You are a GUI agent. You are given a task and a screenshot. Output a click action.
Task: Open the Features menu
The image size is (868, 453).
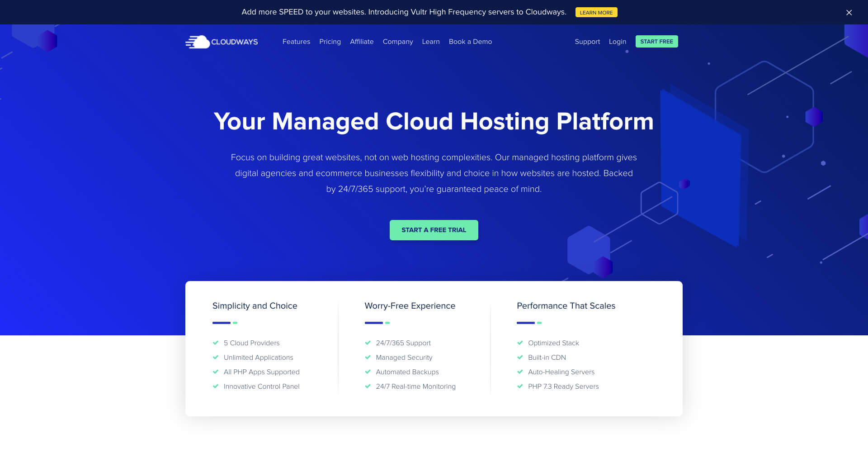[x=296, y=42]
